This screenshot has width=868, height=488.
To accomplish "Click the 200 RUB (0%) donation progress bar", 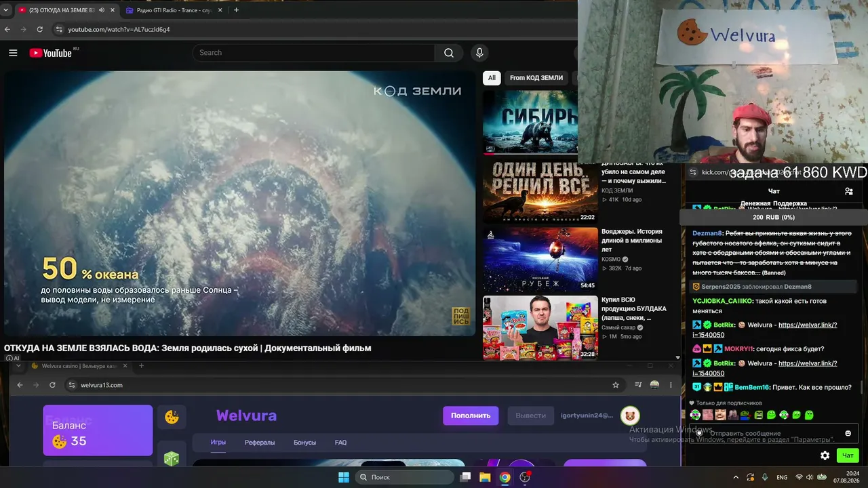I will click(x=774, y=218).
